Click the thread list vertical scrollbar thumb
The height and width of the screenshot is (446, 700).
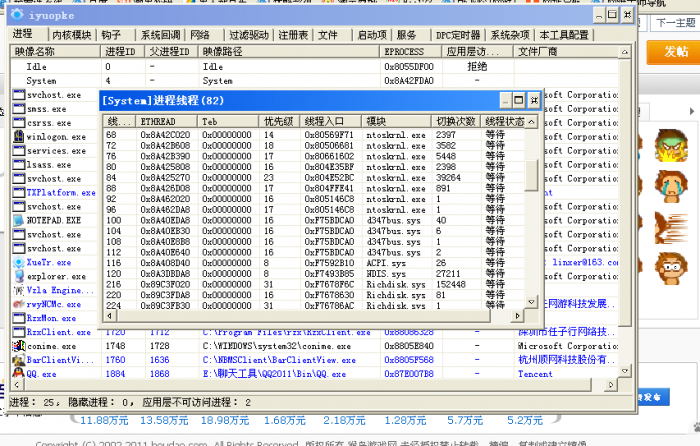click(531, 175)
